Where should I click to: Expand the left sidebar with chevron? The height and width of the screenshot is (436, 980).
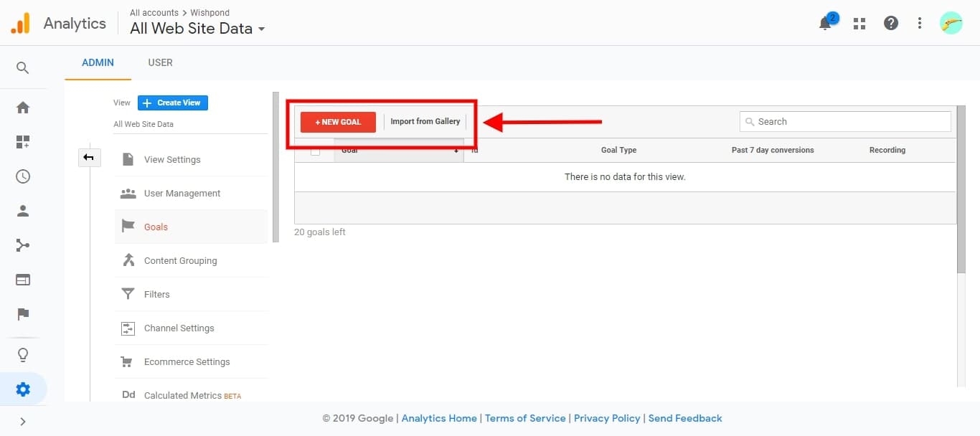23,422
